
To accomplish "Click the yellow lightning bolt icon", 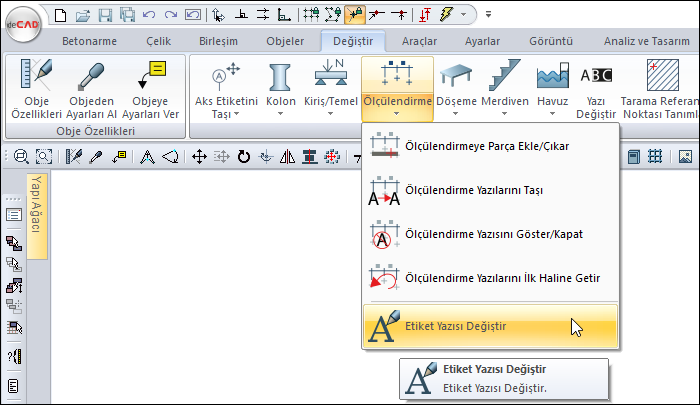I will click(x=444, y=15).
